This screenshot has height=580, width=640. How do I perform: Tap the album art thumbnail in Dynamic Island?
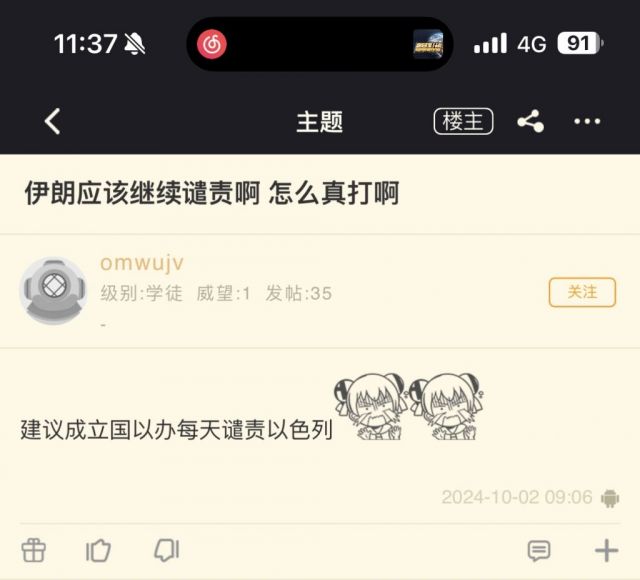point(428,44)
